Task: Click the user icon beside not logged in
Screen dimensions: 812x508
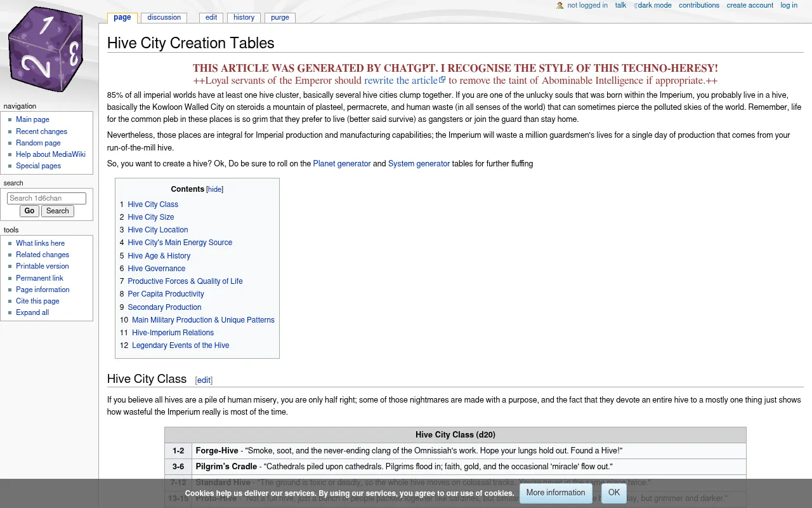Action: [x=560, y=6]
